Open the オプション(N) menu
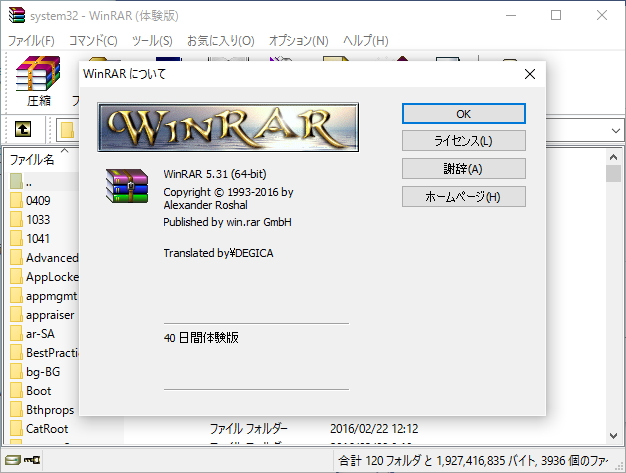This screenshot has width=626, height=473. tap(299, 41)
